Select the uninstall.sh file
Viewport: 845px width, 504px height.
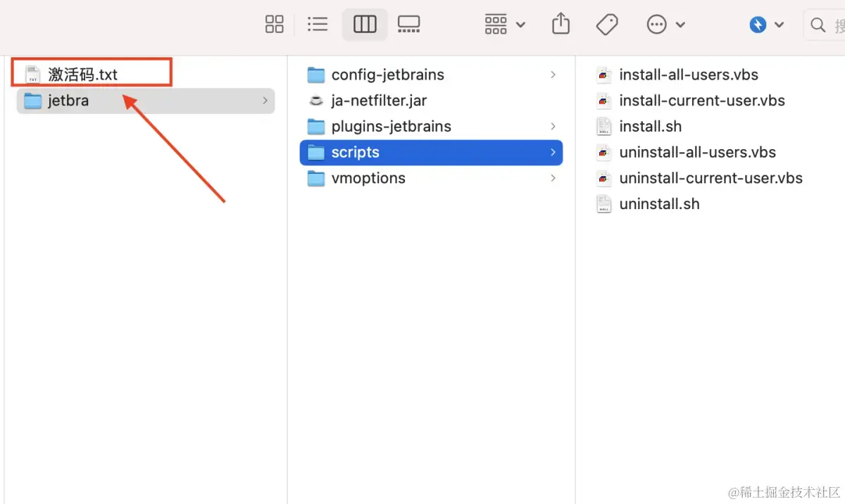pyautogui.click(x=660, y=204)
